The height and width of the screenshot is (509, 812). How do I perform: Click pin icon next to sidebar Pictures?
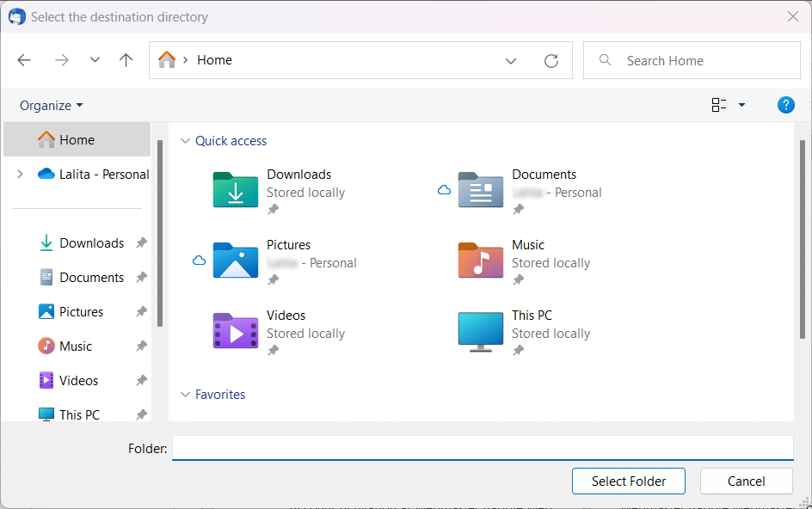pos(141,312)
